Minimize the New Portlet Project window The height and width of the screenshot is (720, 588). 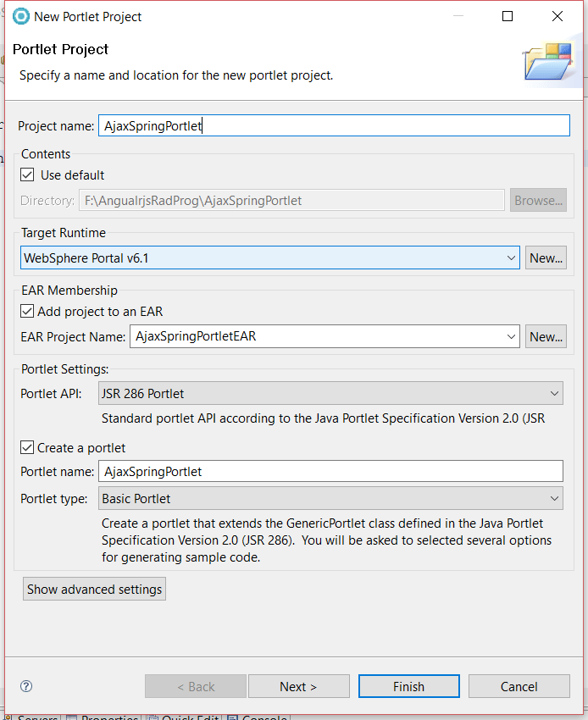(x=458, y=16)
